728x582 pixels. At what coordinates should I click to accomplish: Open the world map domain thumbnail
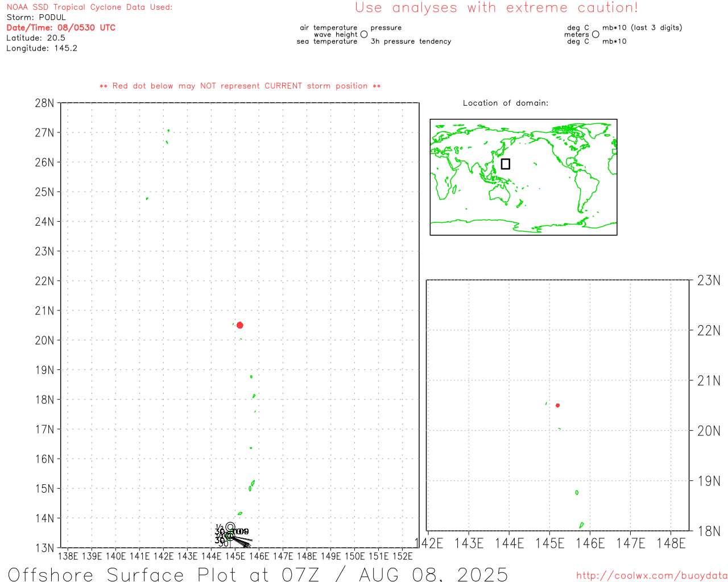523,177
